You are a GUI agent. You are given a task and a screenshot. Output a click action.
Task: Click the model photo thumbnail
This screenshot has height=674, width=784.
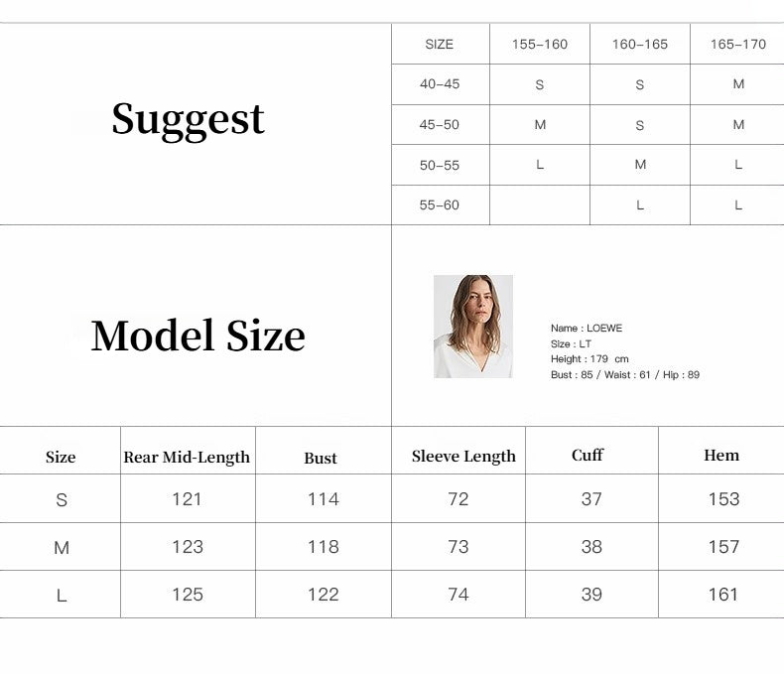click(x=473, y=327)
